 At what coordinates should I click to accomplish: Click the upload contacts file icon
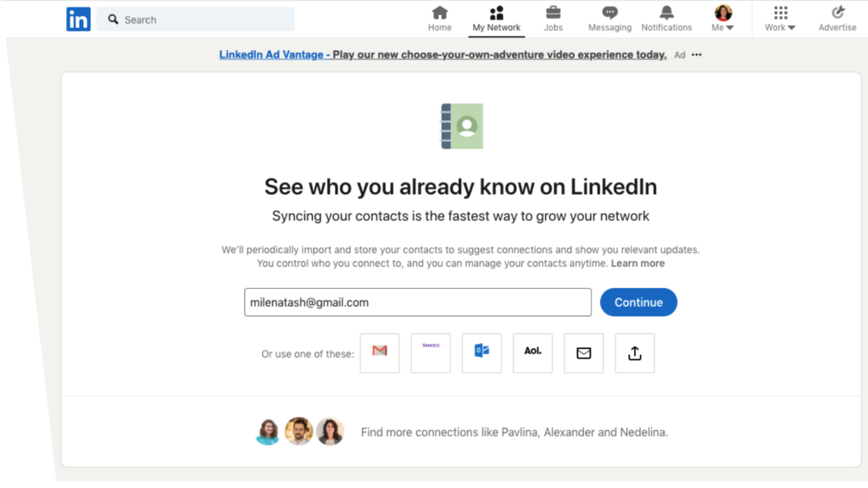coord(635,353)
